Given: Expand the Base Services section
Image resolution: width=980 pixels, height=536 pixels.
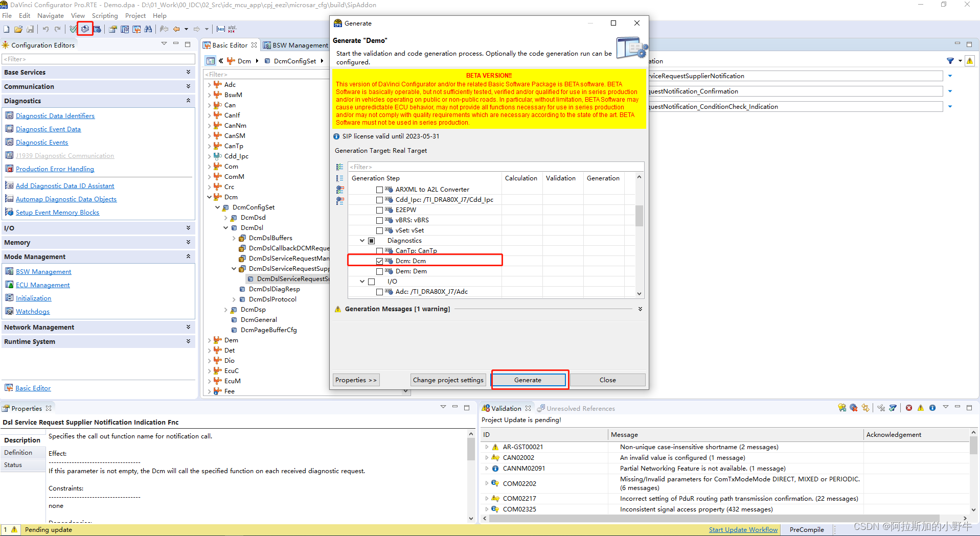Looking at the screenshot, I should pyautogui.click(x=188, y=72).
